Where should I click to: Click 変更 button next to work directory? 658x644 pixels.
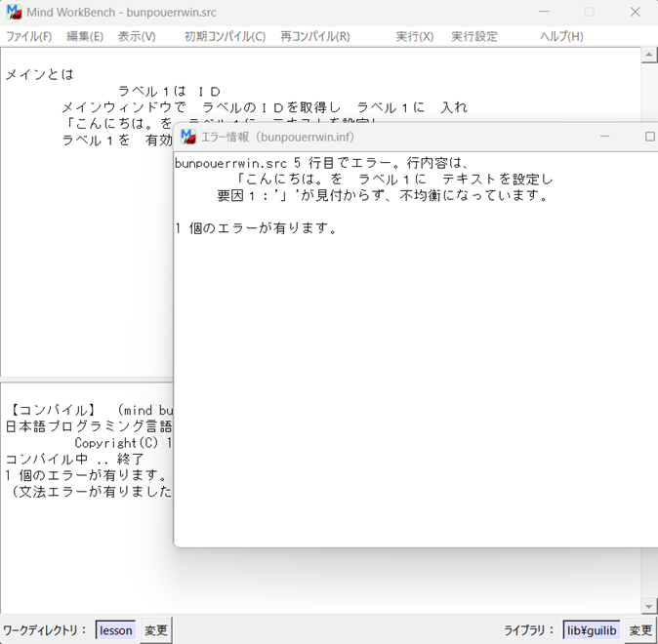coord(155,630)
